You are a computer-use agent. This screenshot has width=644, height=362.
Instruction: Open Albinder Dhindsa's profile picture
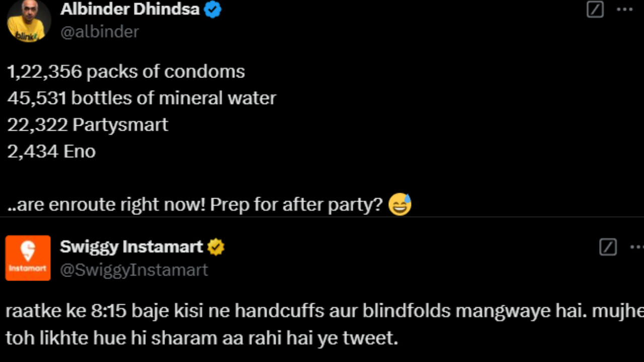point(29,21)
